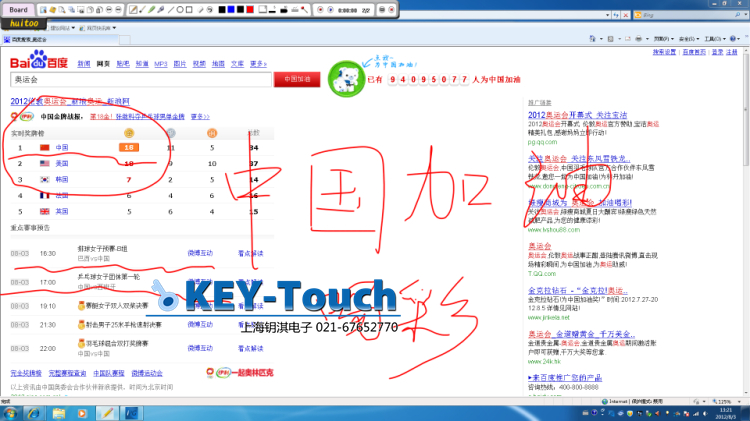Click 微博互动 link for the 16:30 event
The width and height of the screenshot is (750, 421).
click(200, 253)
